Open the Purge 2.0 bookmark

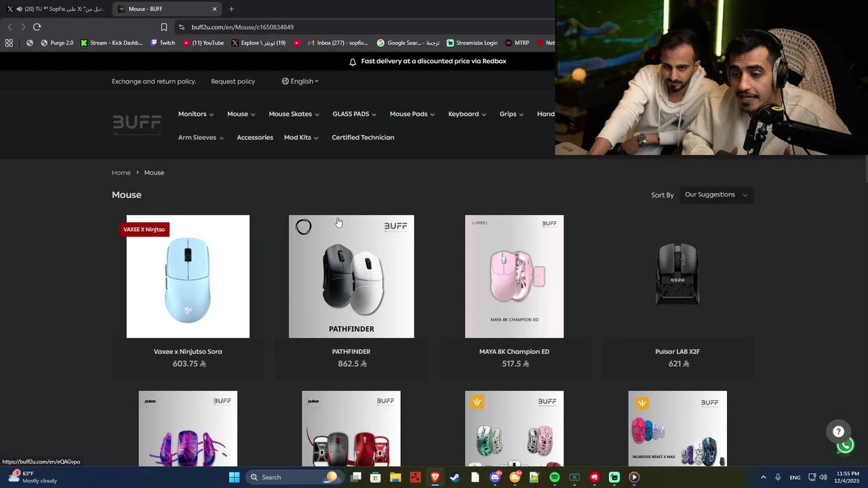57,43
